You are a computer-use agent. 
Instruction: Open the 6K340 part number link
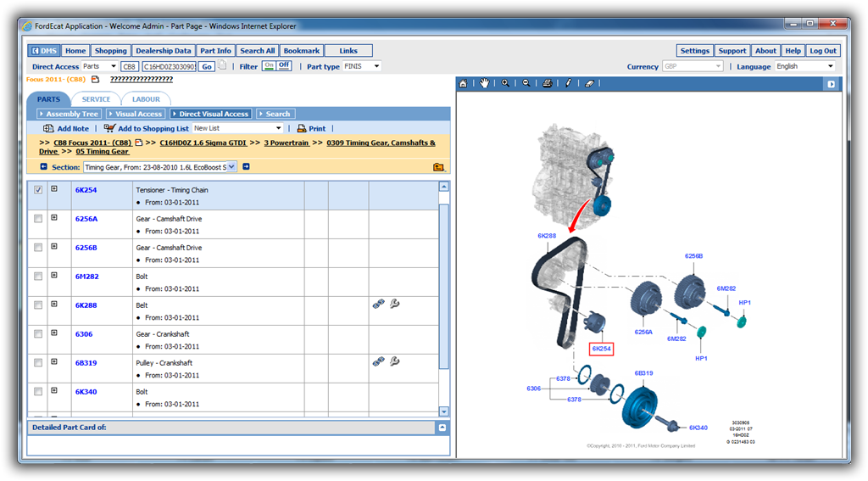(x=87, y=392)
